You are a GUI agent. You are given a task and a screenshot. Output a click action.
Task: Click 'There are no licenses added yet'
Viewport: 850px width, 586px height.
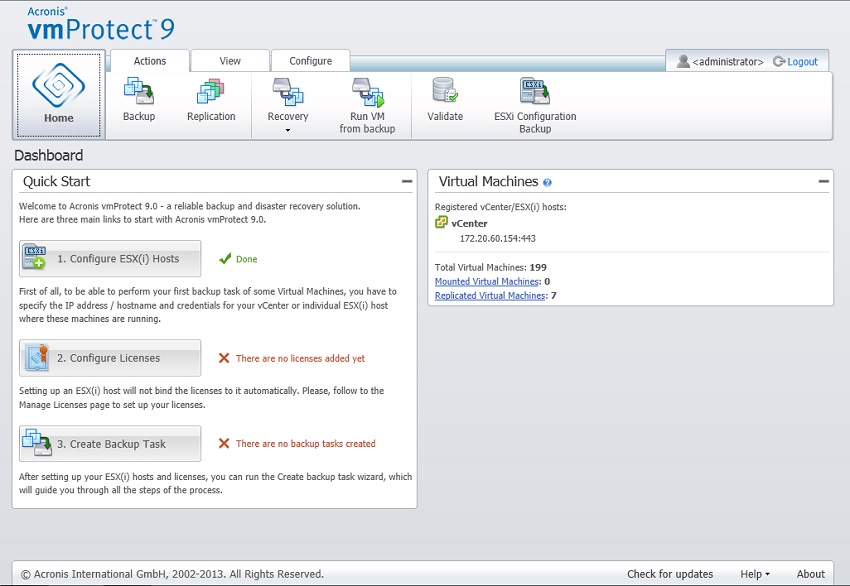[300, 358]
